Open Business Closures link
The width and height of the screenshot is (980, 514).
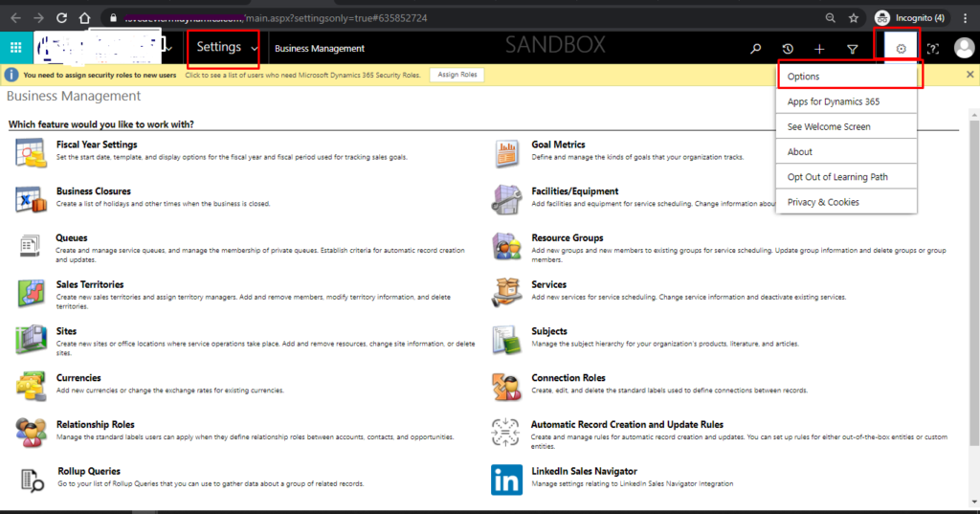click(x=94, y=191)
